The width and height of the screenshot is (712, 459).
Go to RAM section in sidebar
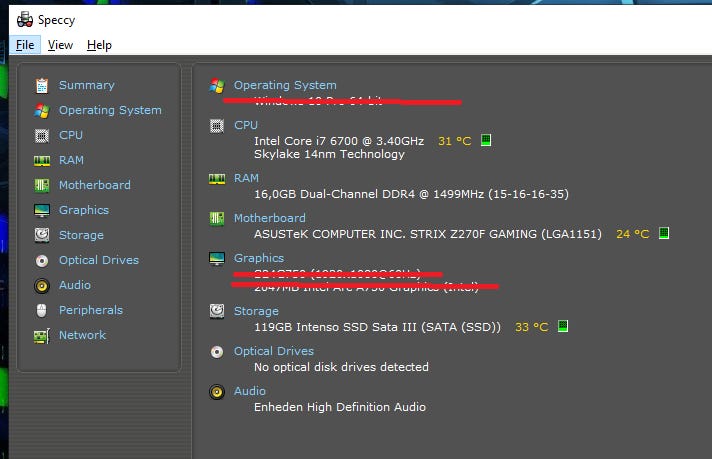[71, 160]
